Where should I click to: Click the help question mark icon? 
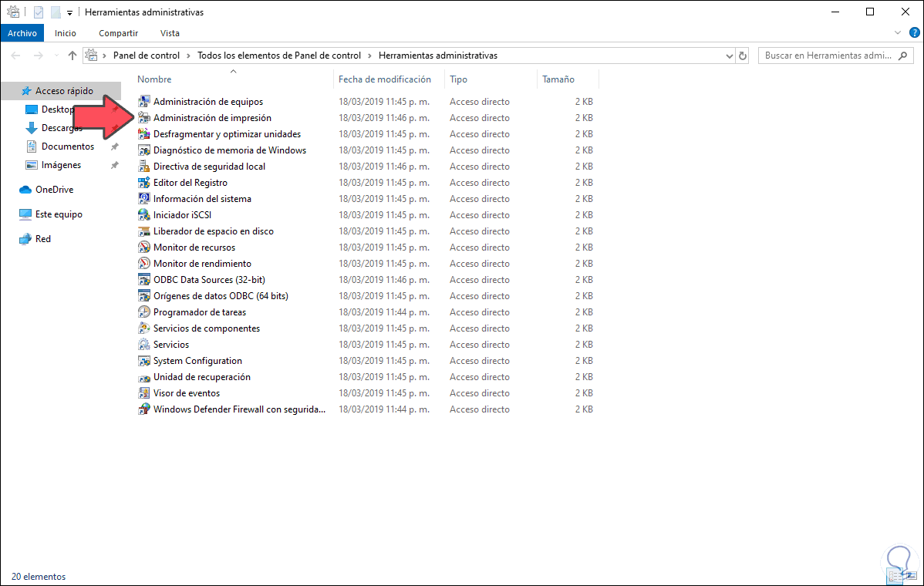tap(915, 33)
